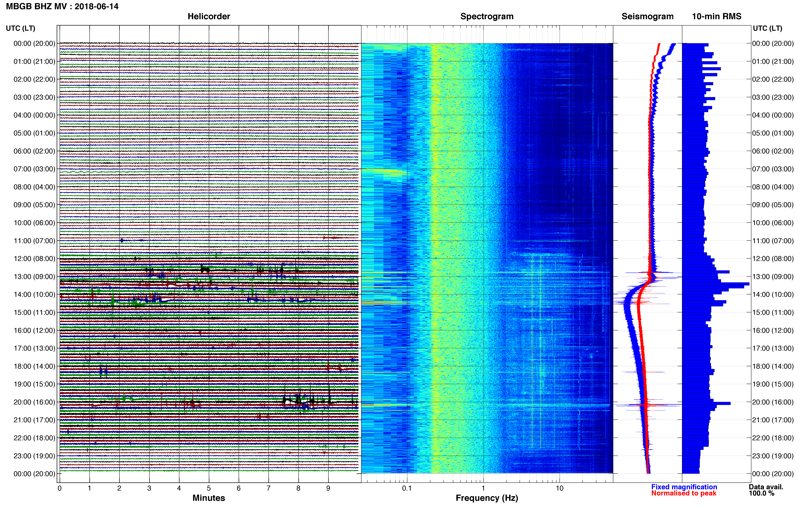Click left time label '09:00 (05:00)'

coord(34,205)
